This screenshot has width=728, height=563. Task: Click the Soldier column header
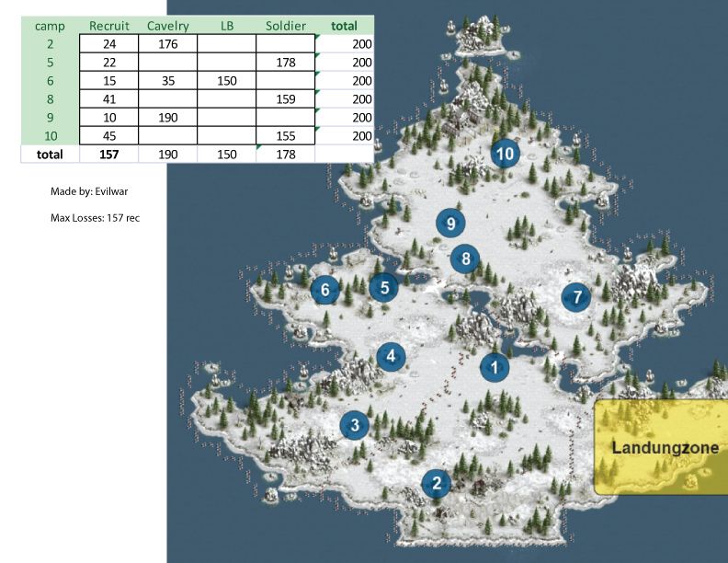click(285, 26)
